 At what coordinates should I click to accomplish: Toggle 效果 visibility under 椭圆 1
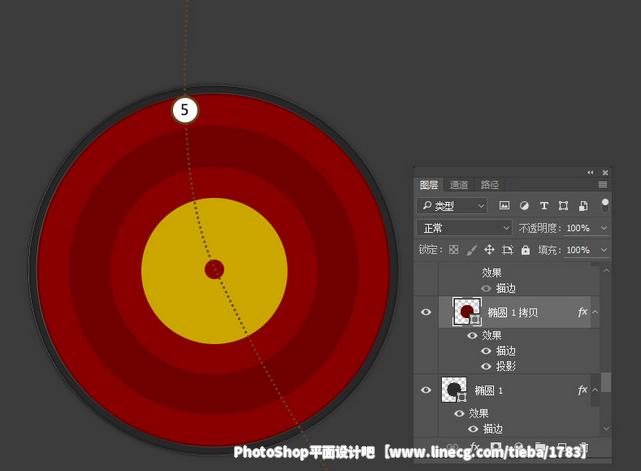point(459,414)
